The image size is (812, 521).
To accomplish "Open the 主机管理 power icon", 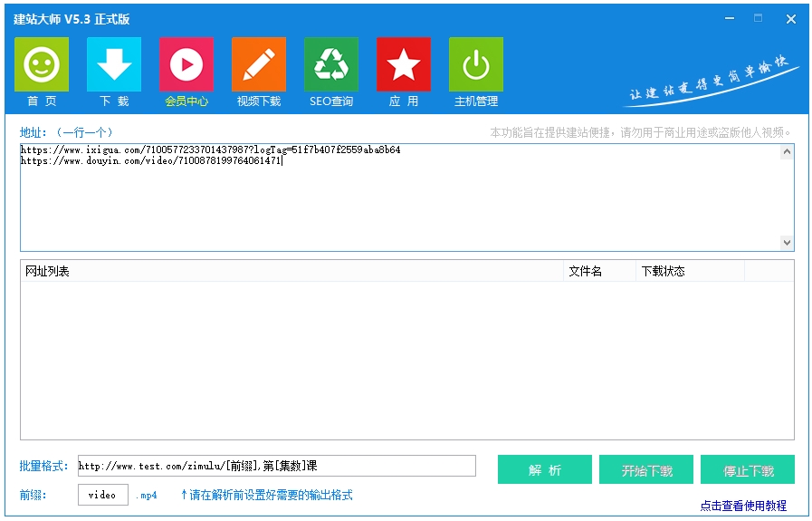I will (476, 64).
